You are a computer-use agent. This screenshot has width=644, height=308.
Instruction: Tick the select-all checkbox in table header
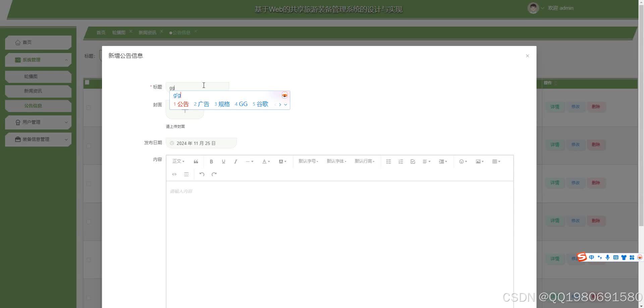(x=87, y=82)
